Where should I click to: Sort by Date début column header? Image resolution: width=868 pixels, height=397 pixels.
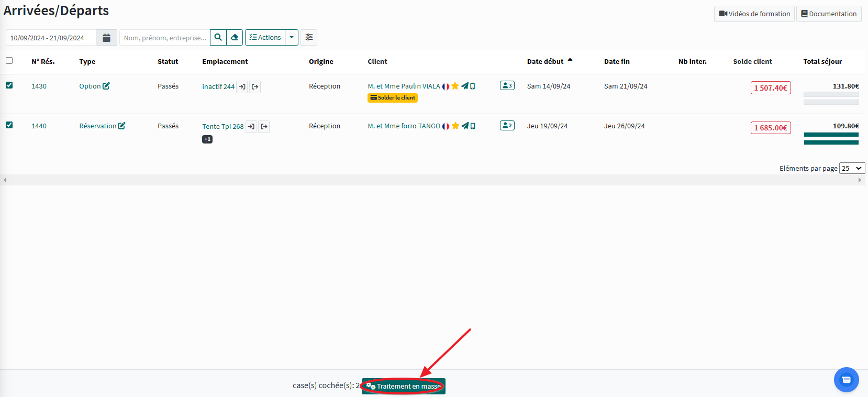(x=545, y=62)
